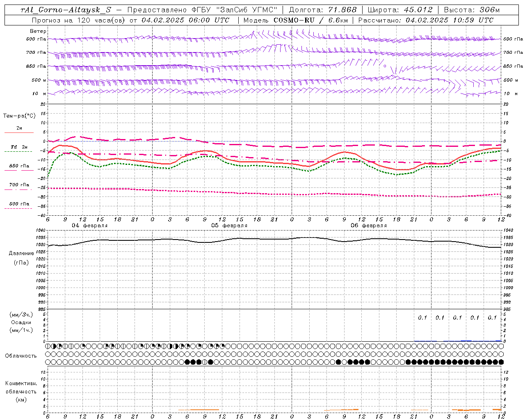Select the '04 февраля' date label
The height and width of the screenshot is (420, 525).
pos(90,226)
